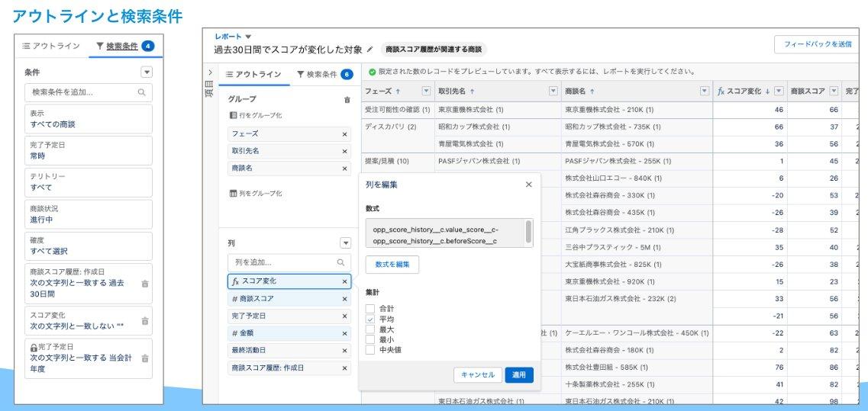The width and height of the screenshot is (868, 411).
Task: Click the pencil icon to edit report title
Action: coord(369,50)
